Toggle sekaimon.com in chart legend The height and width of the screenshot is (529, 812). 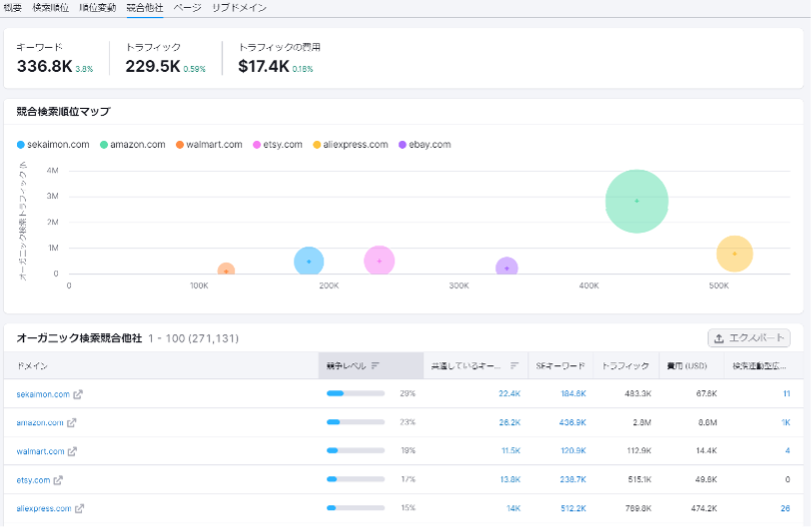53,145
